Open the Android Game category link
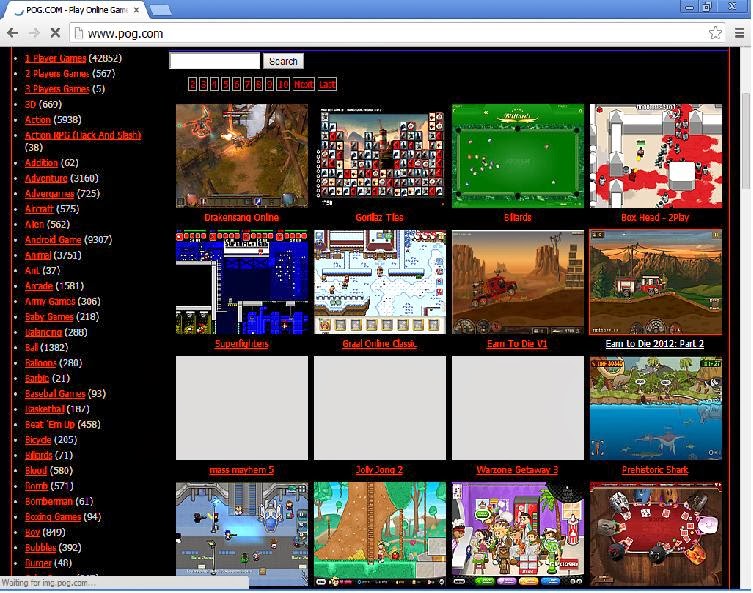This screenshot has width=753, height=593. point(53,240)
